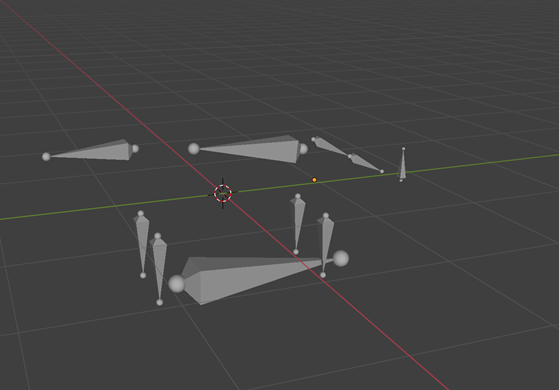Click middle joint of the two-bone chain
The width and height of the screenshot is (559, 390).
(349, 156)
